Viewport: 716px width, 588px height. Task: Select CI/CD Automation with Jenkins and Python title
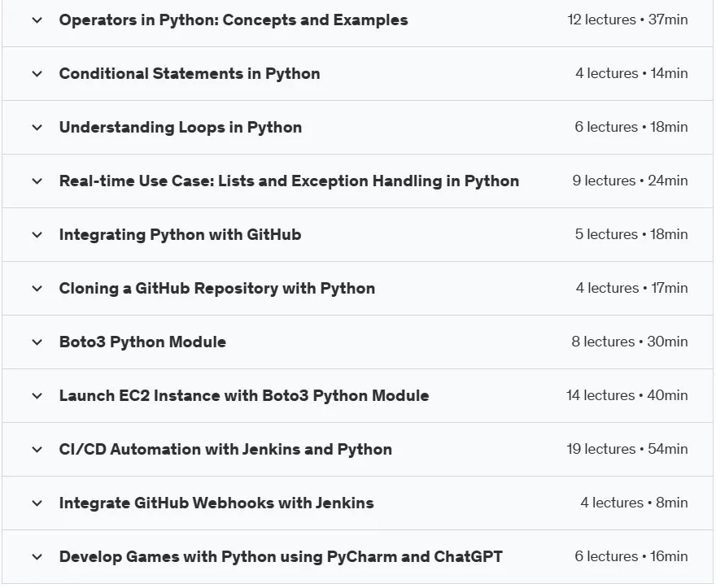[225, 449]
